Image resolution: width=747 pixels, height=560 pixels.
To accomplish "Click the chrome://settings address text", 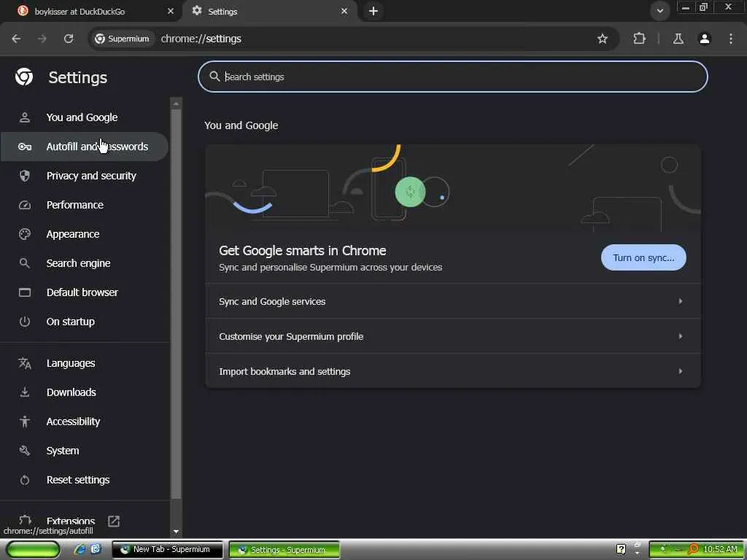I will tap(201, 39).
